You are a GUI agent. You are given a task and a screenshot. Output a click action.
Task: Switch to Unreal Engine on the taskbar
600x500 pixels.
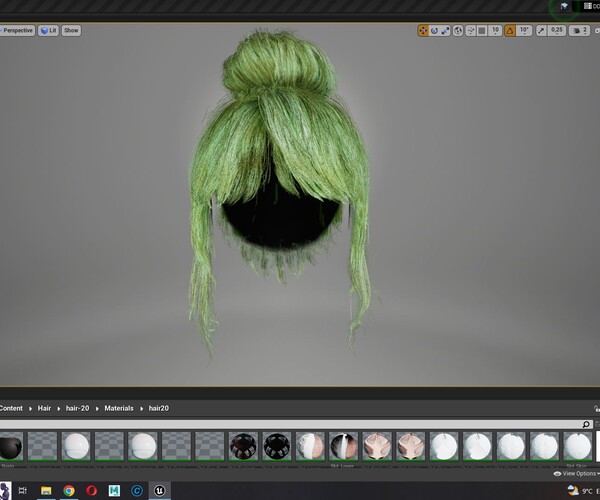tap(160, 490)
